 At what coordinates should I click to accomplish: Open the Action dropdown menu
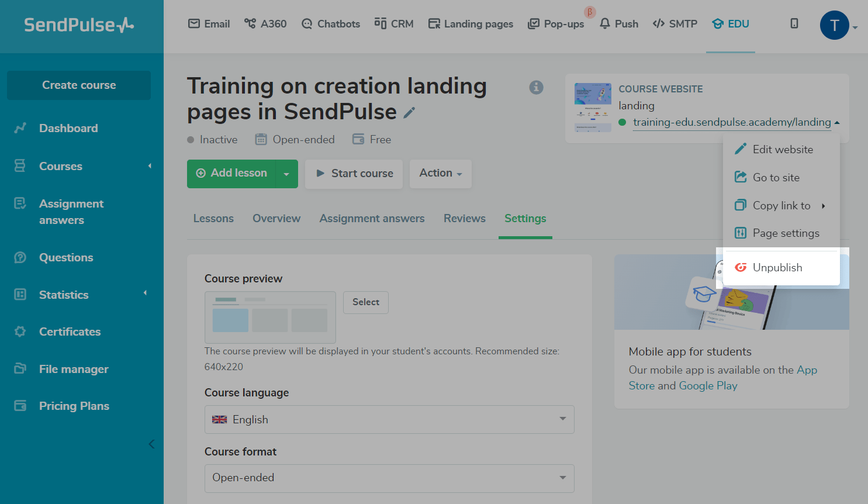(440, 174)
